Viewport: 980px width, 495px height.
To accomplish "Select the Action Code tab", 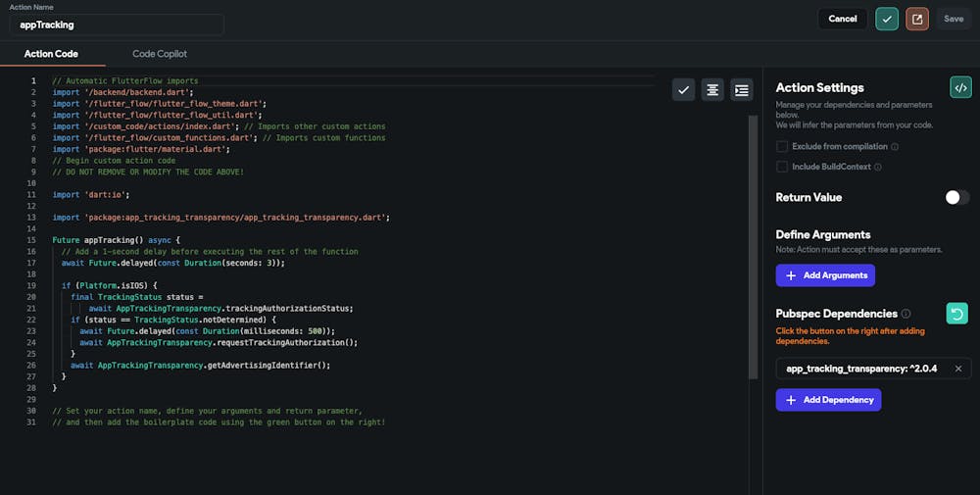I will point(51,54).
